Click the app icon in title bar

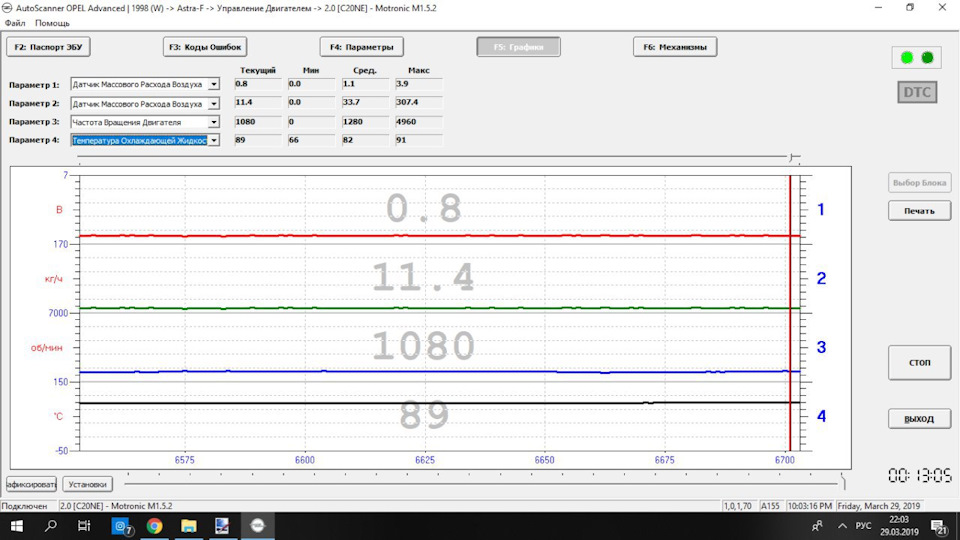pos(7,8)
